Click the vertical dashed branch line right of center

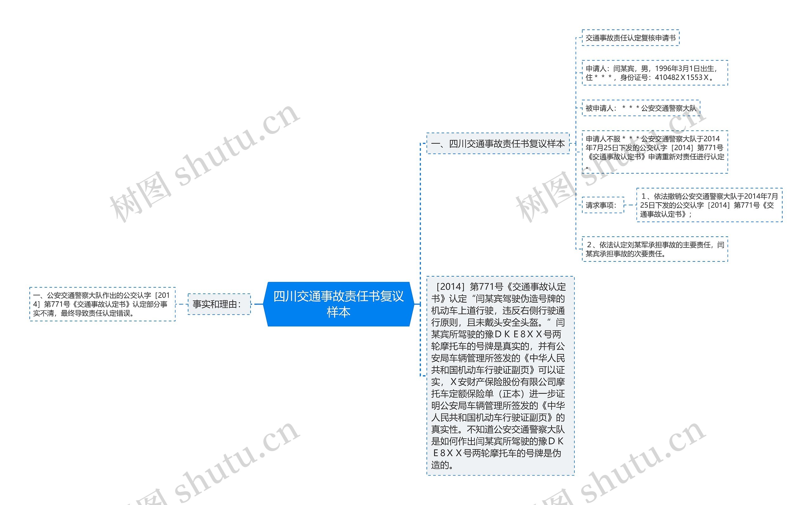[420, 234]
